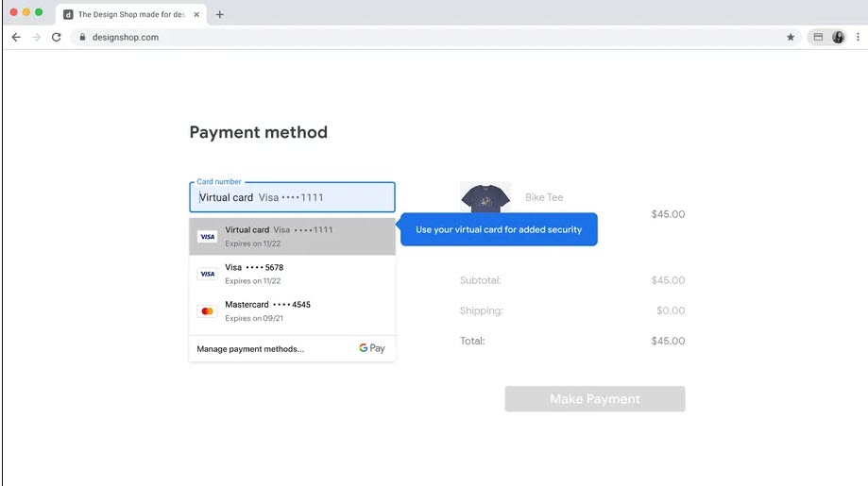This screenshot has width=868, height=486.
Task: Click the Card number input field
Action: coord(292,197)
